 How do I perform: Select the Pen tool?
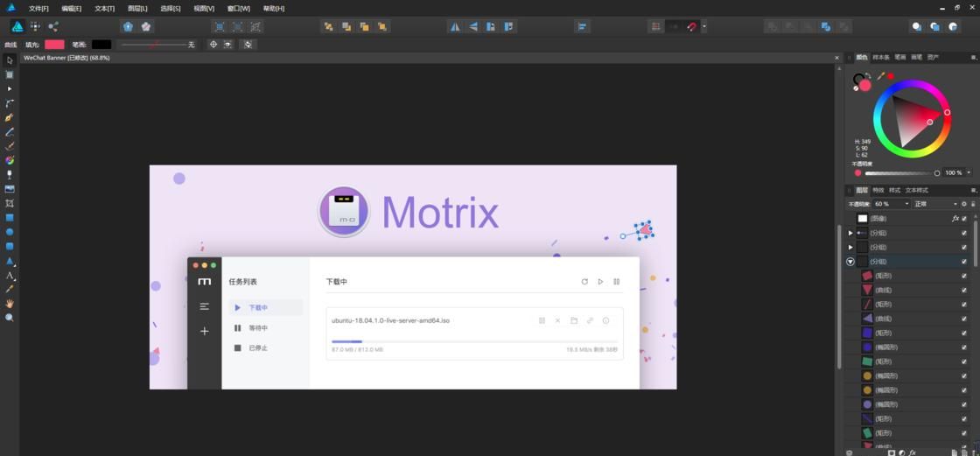point(10,117)
